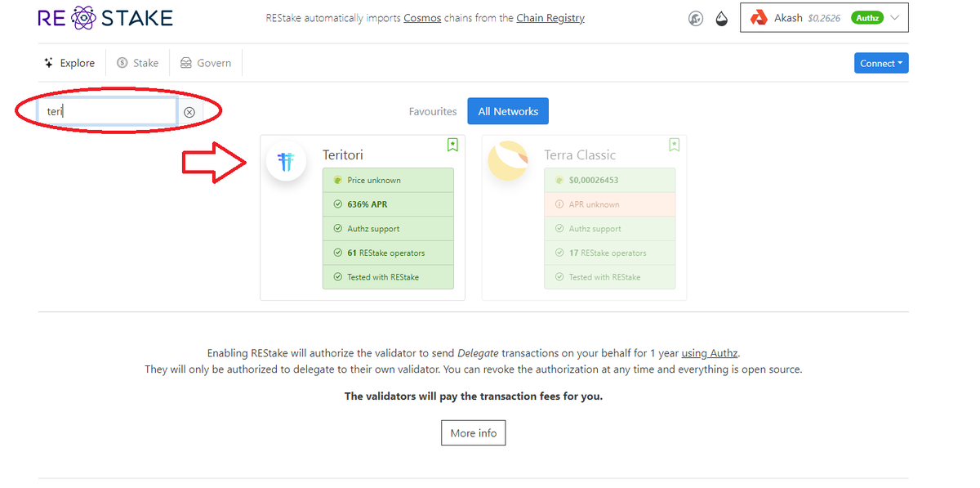980x488 pixels.
Task: Click the network search input field
Action: point(107,112)
